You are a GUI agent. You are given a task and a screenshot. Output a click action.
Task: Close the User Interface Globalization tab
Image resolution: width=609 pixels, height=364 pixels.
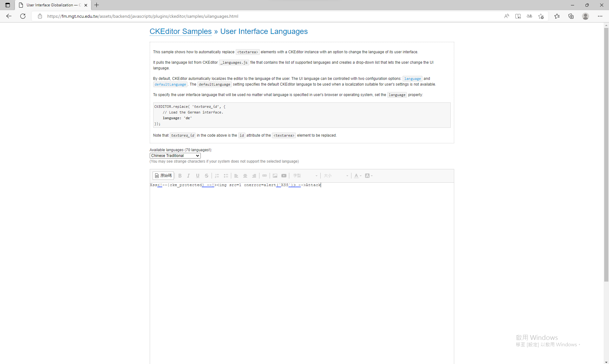(86, 5)
